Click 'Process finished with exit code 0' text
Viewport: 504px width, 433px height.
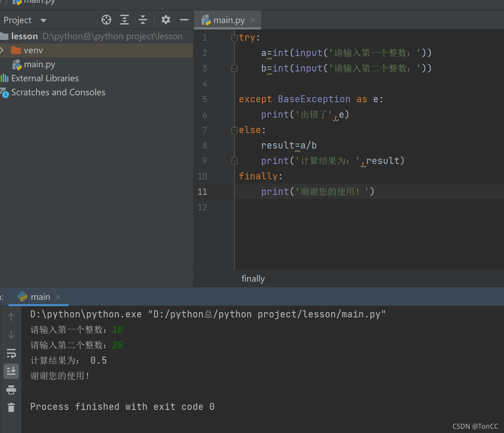coord(122,407)
